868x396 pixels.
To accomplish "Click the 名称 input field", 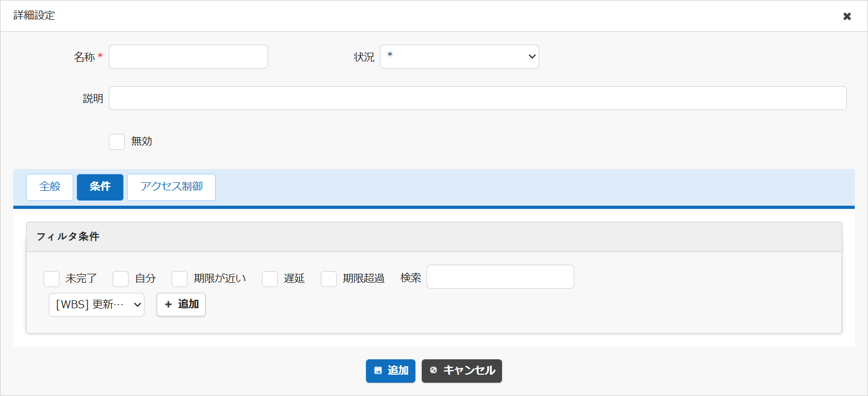I will coord(189,57).
